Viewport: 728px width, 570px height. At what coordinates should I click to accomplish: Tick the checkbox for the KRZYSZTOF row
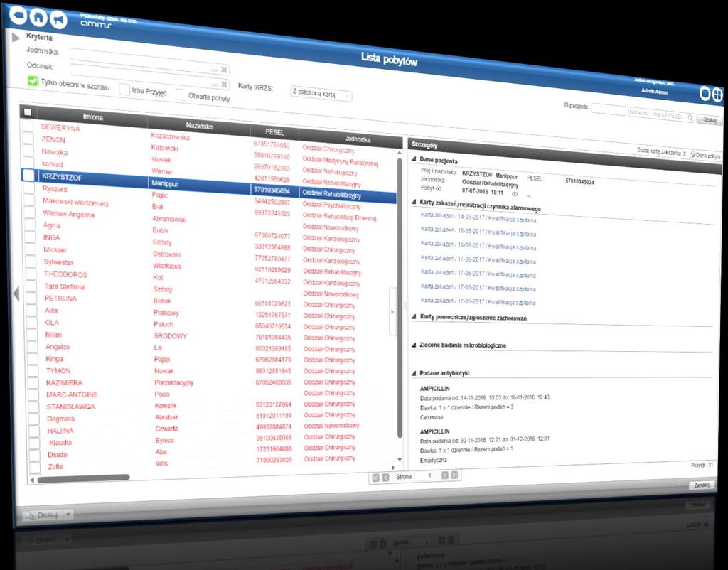click(28, 175)
